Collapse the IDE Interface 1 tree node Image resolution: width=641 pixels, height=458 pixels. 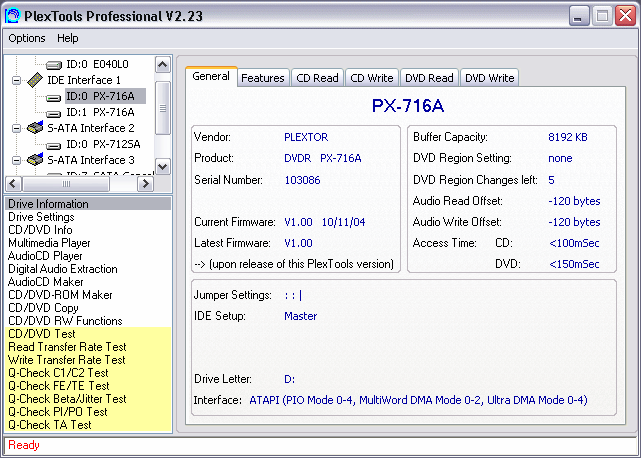pos(16,80)
